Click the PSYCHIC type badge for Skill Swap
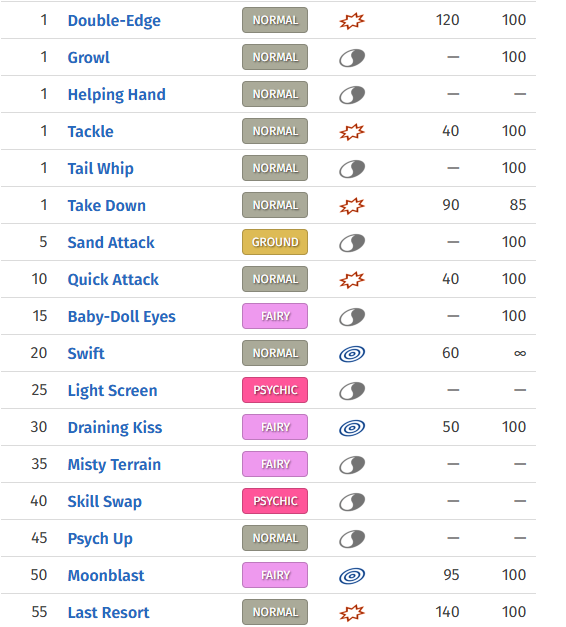The width and height of the screenshot is (566, 627). 275,501
